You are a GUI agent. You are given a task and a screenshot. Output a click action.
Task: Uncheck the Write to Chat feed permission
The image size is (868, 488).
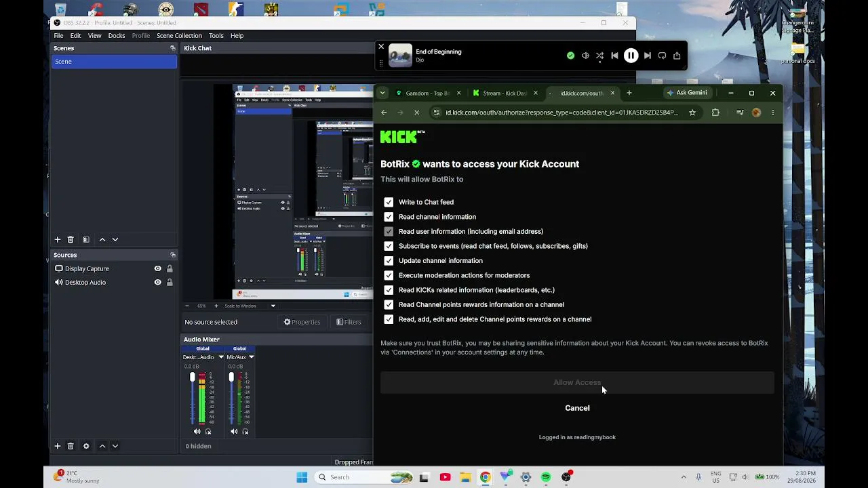[389, 202]
